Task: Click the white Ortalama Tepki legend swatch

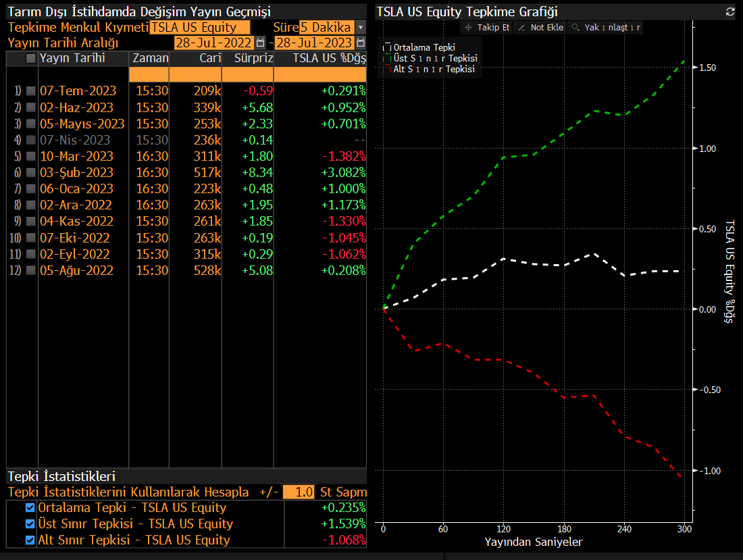Action: [387, 47]
